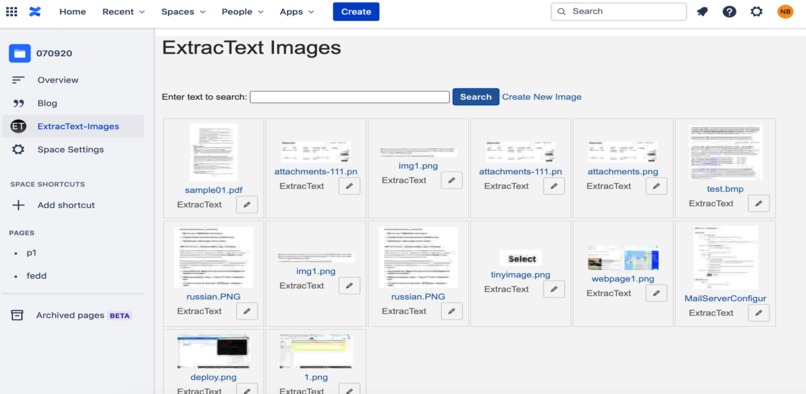Click the webpage1.png file name link
The width and height of the screenshot is (806, 394).
[623, 279]
